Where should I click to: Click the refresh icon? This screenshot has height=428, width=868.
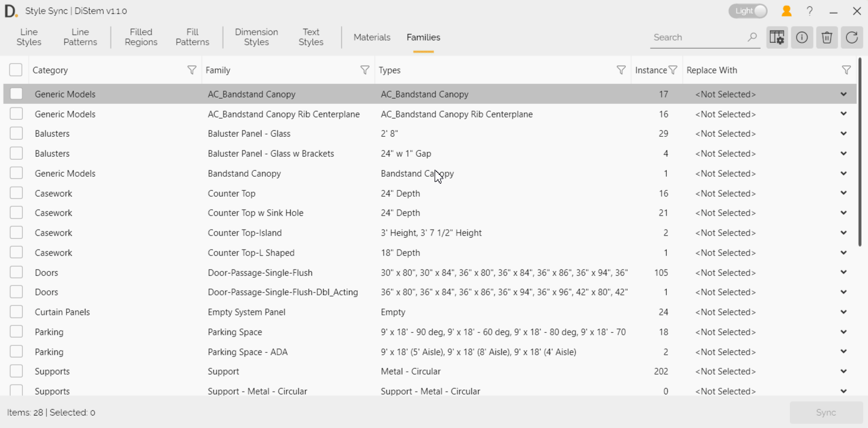[x=852, y=38]
